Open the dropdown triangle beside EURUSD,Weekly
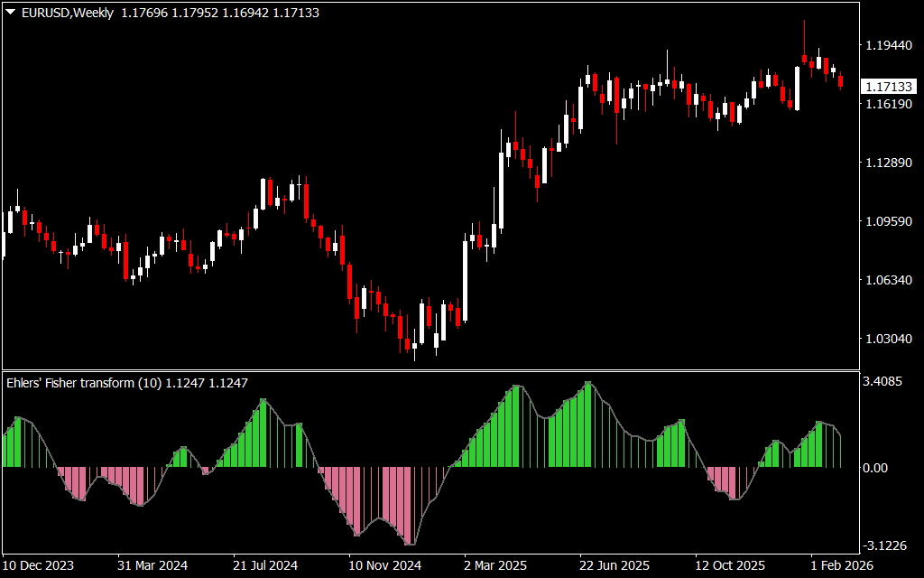The width and height of the screenshot is (924, 578). pos(11,13)
